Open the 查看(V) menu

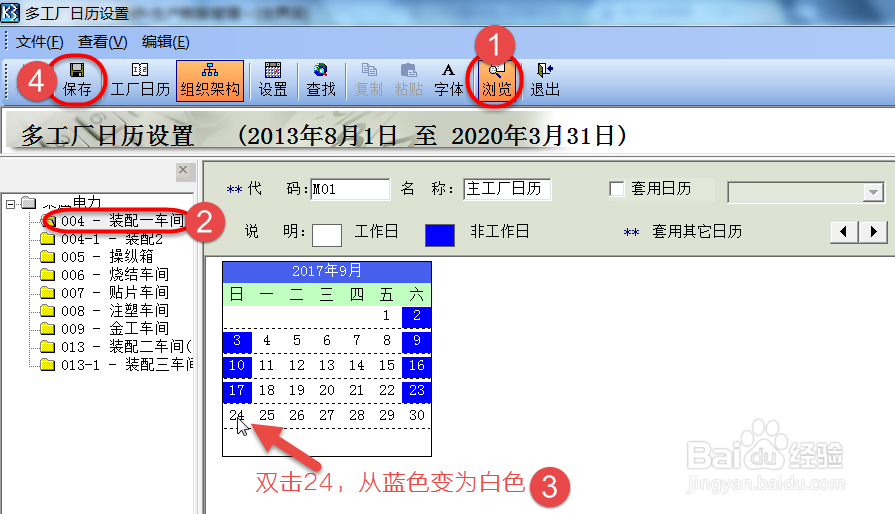[103, 42]
